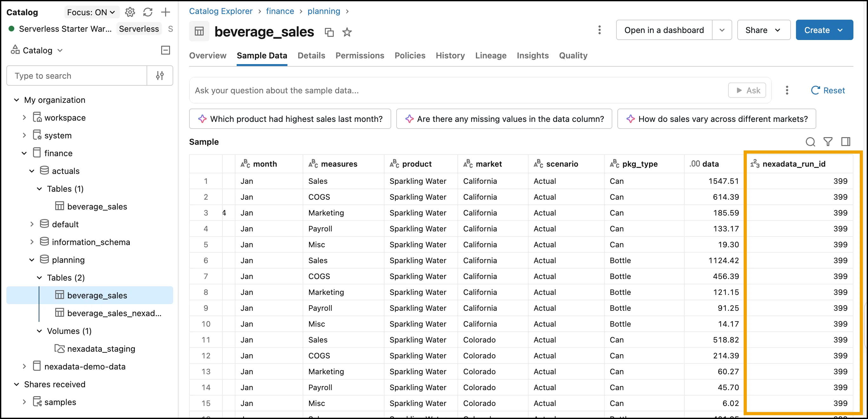Open kebab menu next to Ask box
868x419 pixels.
[x=787, y=90]
